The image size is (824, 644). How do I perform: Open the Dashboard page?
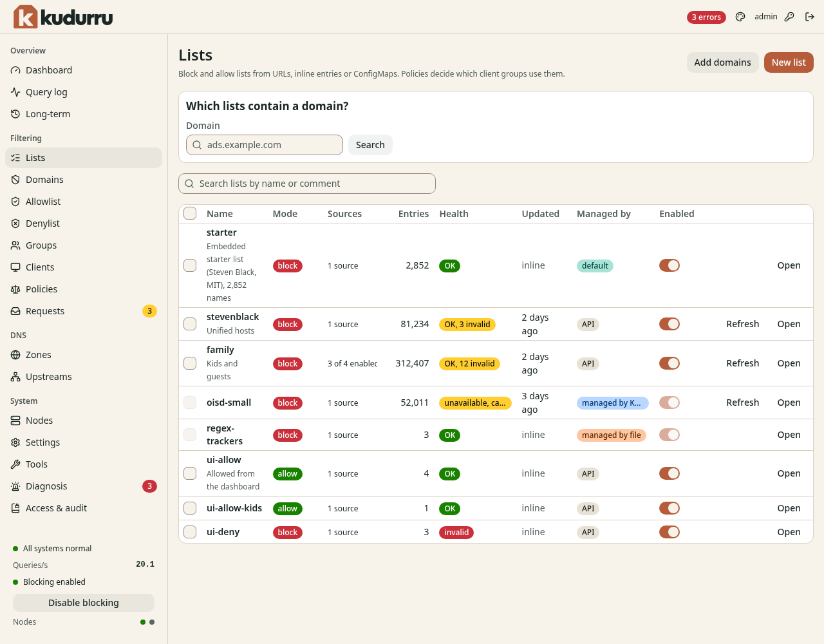[x=84, y=70]
